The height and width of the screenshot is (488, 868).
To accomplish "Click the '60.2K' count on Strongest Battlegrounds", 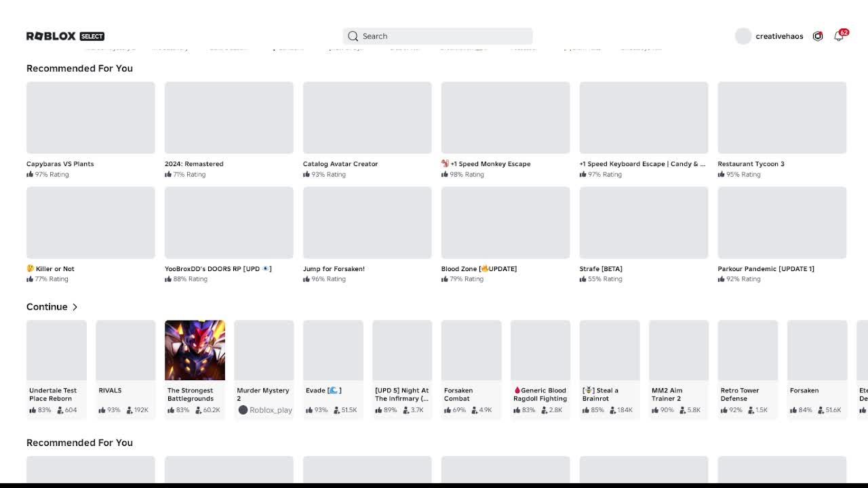I will [212, 410].
